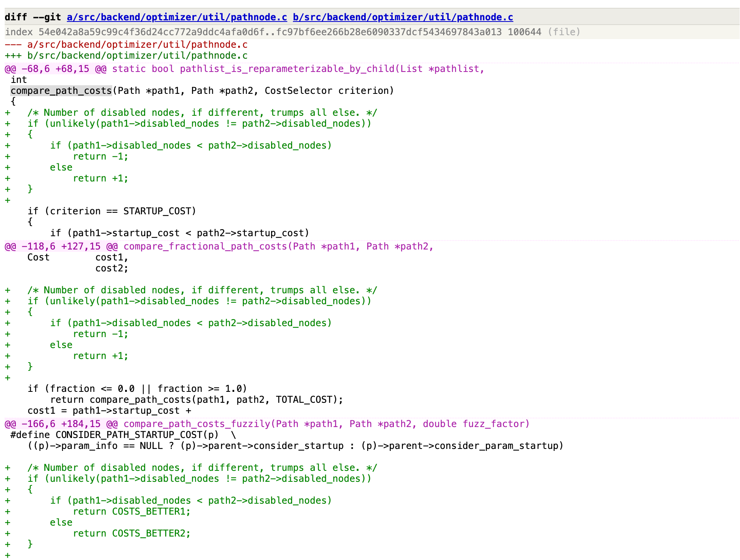Click the red '--- a/src/backend/optimizer/util/pathnode.c' line

pos(126,45)
